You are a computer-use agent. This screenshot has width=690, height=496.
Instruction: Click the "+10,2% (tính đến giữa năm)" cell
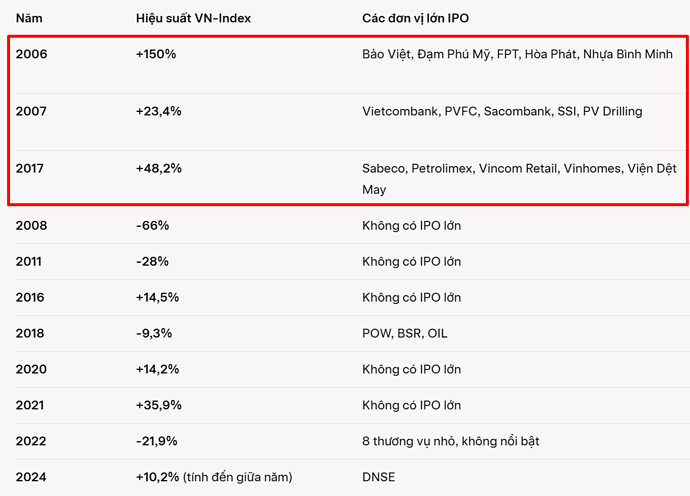point(213,478)
